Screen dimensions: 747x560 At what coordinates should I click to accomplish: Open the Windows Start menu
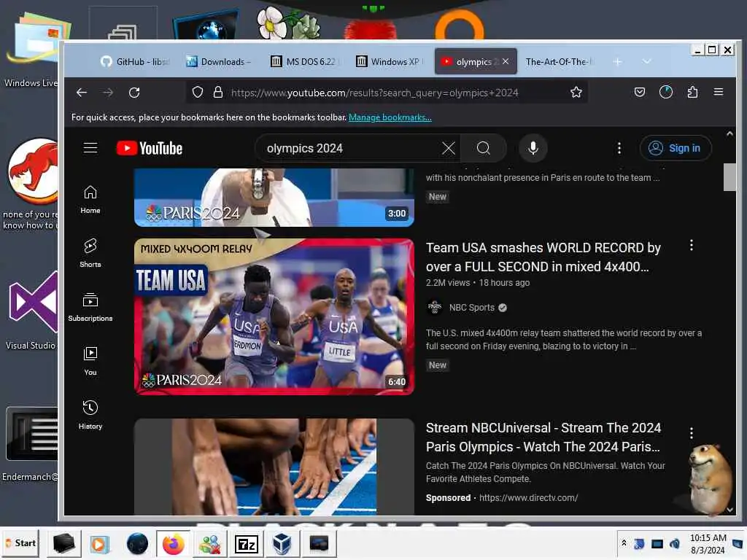[x=20, y=543]
